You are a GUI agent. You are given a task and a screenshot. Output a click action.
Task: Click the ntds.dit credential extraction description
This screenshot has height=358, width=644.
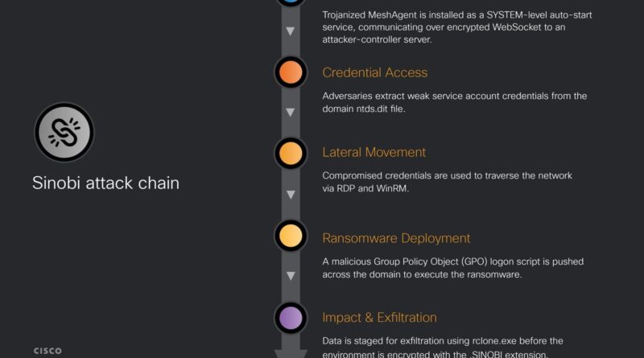point(455,102)
